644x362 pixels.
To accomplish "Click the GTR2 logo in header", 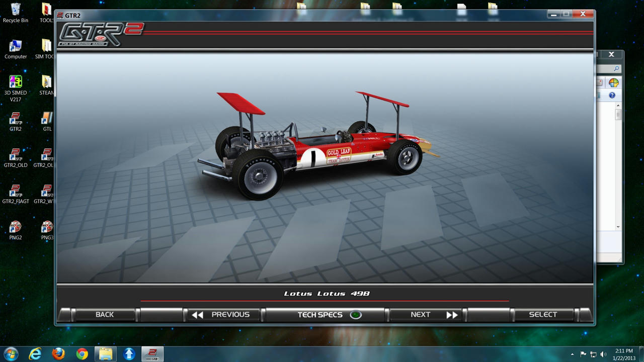I will 101,34.
